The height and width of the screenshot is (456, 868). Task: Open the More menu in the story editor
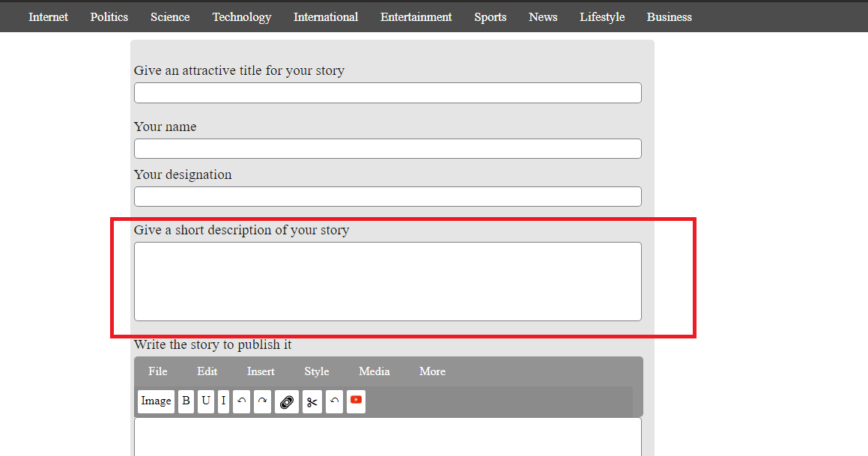(432, 371)
